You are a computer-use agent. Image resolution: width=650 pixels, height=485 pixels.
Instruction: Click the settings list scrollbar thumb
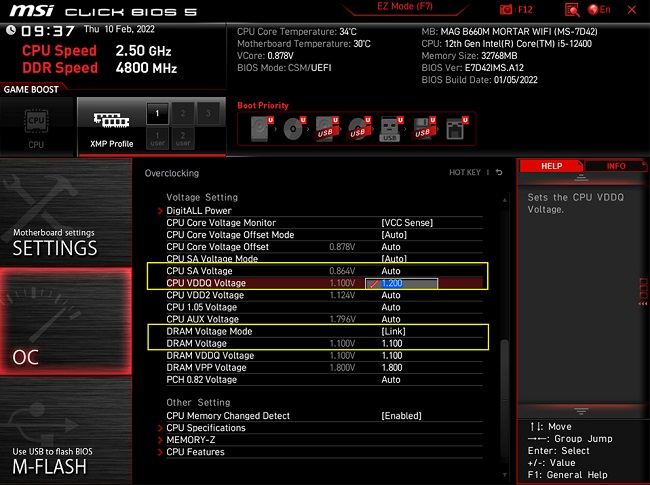pos(504,398)
